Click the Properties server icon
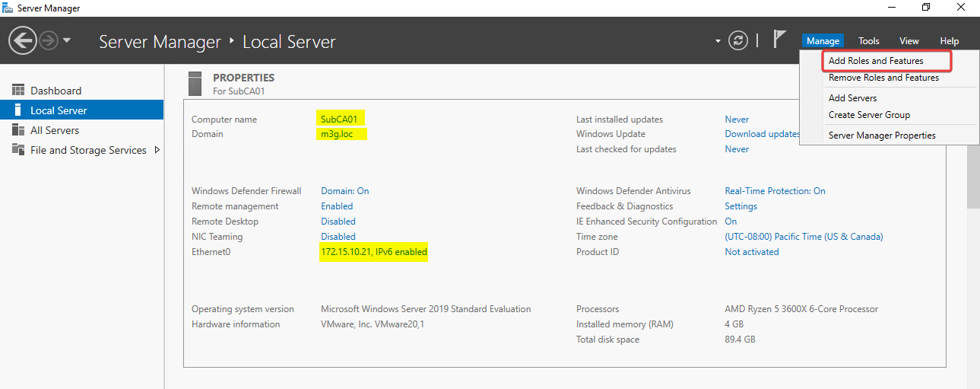 tap(195, 83)
